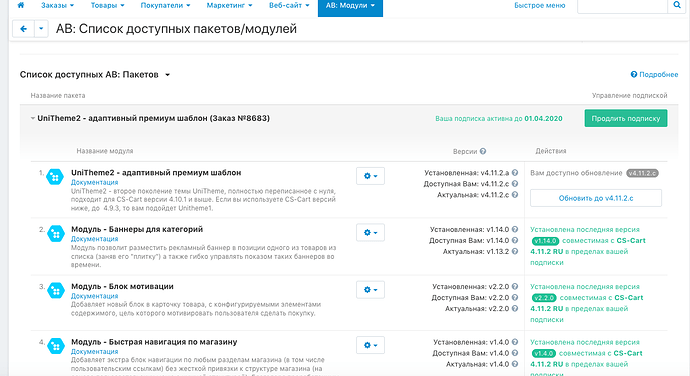690x376 pixels.
Task: Click the Блок мотивации module icon
Action: tap(55, 291)
